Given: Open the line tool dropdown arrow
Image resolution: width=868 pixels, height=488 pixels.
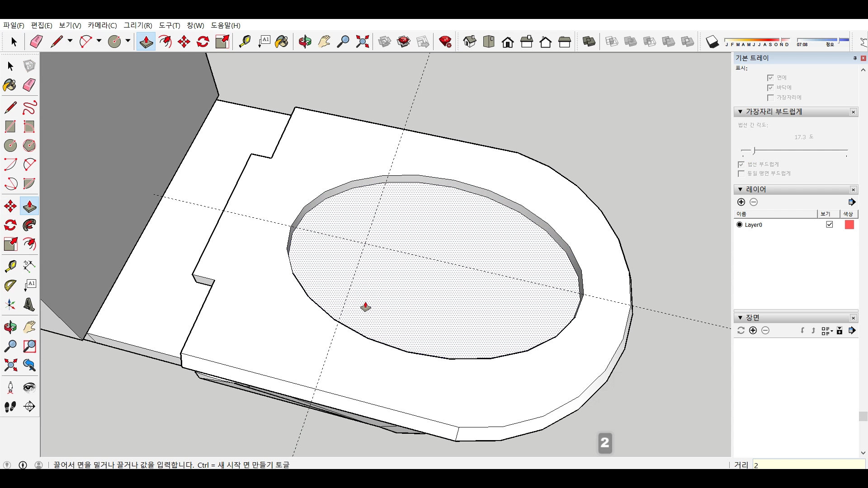Looking at the screenshot, I should coord(70,41).
